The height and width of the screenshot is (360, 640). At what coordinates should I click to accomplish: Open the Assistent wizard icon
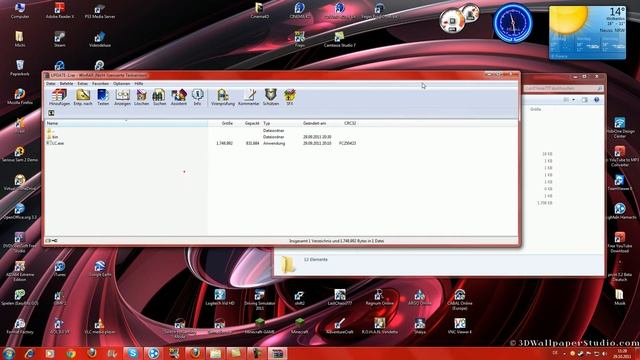pyautogui.click(x=179, y=97)
